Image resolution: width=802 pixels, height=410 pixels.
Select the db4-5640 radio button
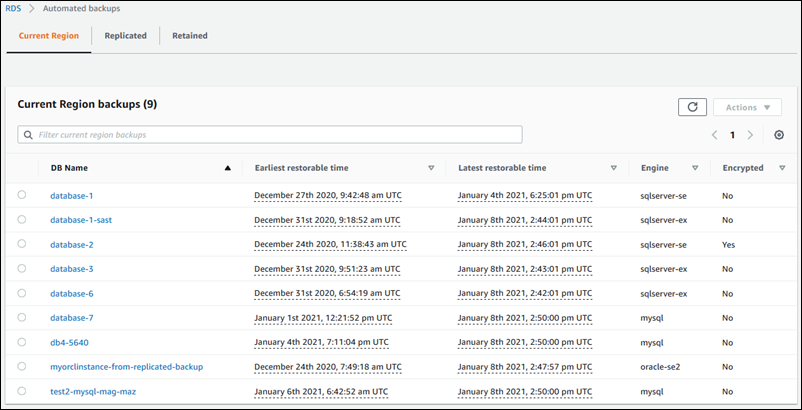[x=22, y=342]
